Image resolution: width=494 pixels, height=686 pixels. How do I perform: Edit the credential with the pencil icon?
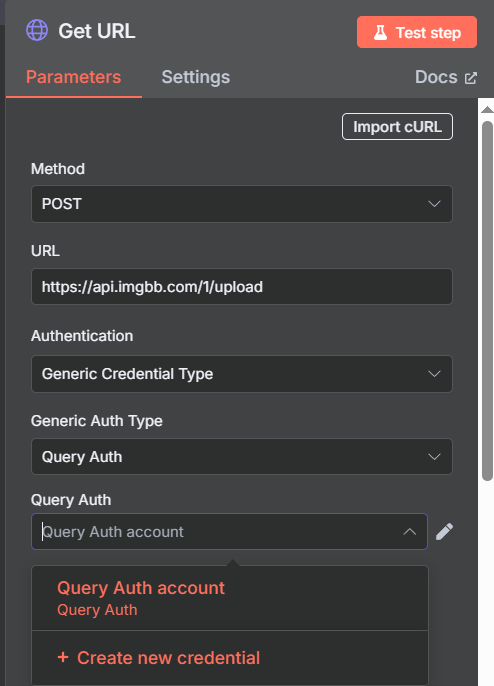(444, 532)
